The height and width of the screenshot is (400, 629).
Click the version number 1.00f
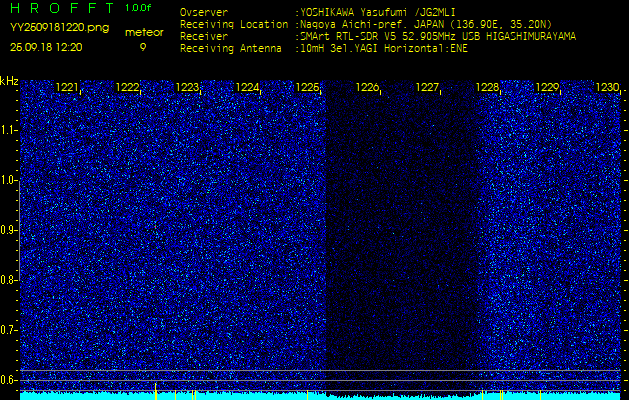tap(138, 8)
